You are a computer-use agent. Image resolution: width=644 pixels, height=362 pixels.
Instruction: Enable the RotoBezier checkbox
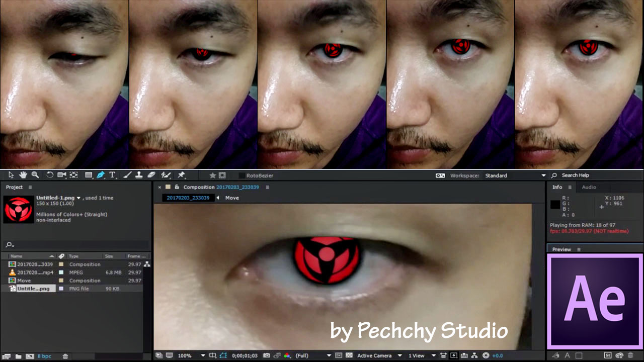[x=242, y=175]
